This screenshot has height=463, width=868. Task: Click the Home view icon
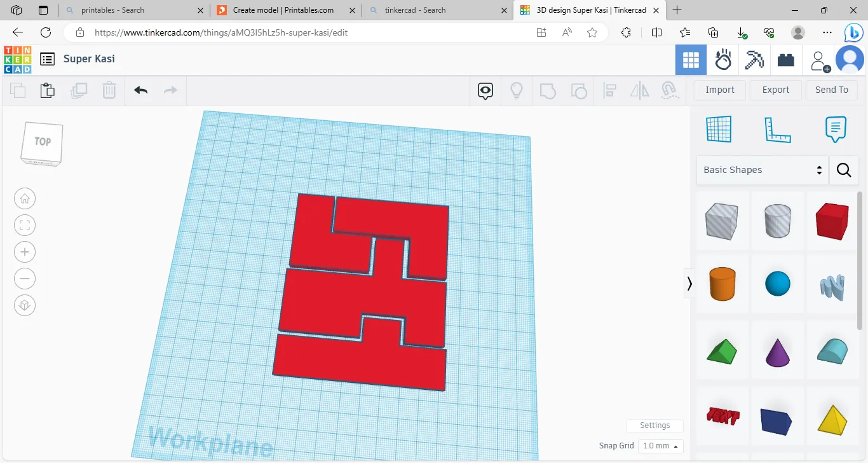click(25, 198)
